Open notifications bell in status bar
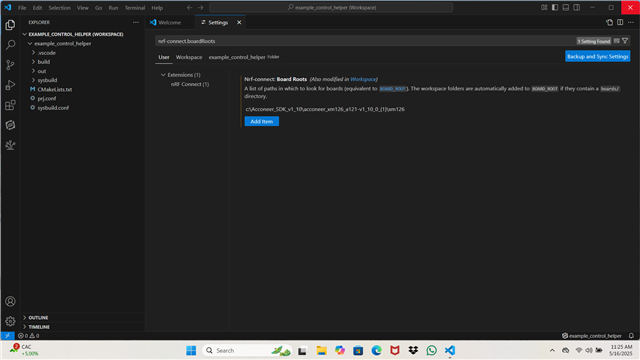Image resolution: width=640 pixels, height=360 pixels. click(x=631, y=336)
